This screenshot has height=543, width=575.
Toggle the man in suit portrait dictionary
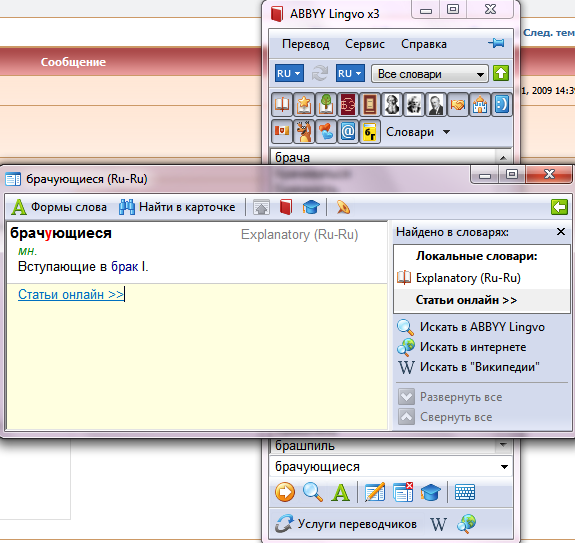[436, 104]
